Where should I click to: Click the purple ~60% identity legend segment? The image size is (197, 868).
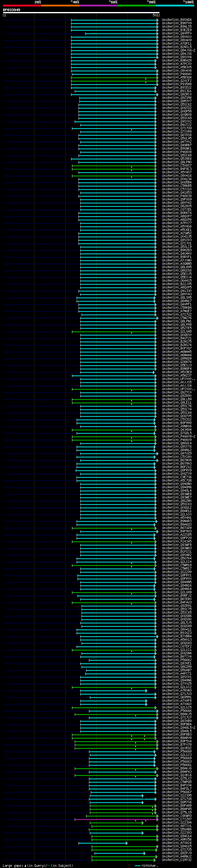point(98,6)
